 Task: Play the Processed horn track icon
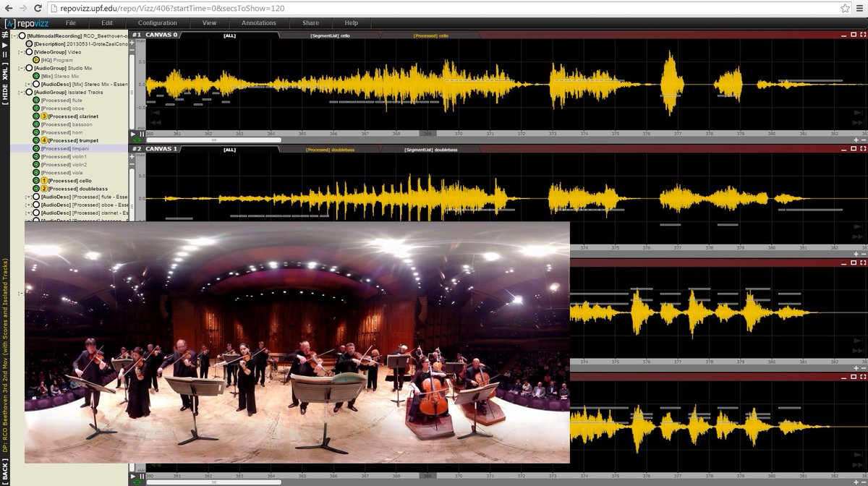point(36,132)
